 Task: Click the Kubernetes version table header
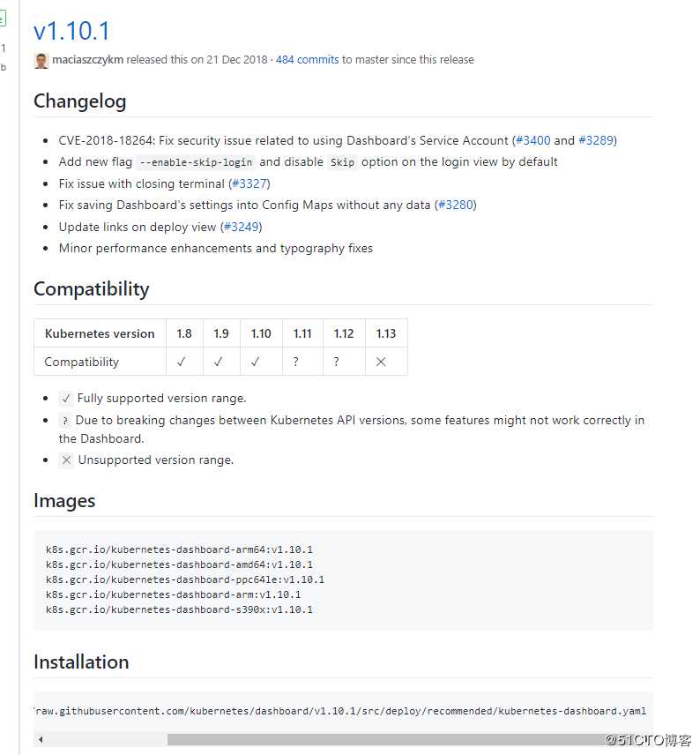tap(100, 333)
